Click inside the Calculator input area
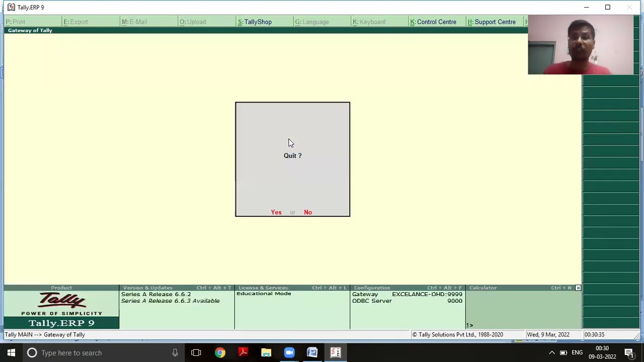644x362 pixels. coord(523,310)
